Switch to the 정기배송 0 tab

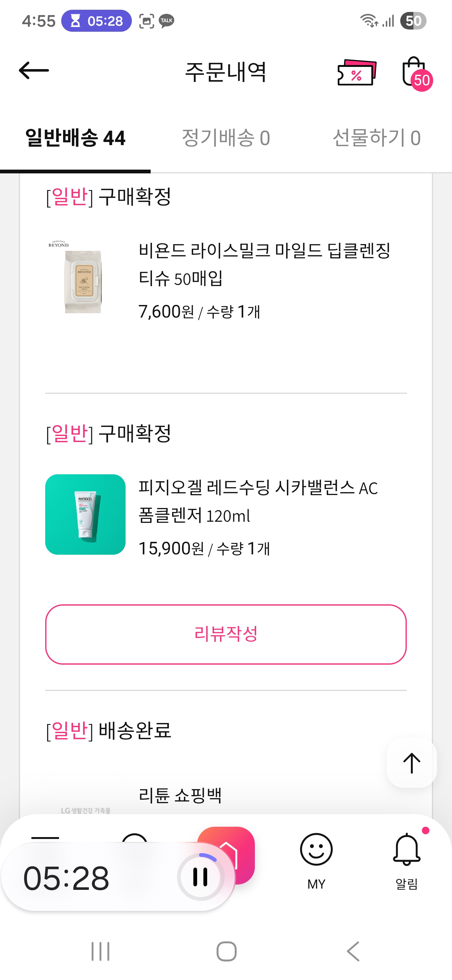[x=226, y=138]
